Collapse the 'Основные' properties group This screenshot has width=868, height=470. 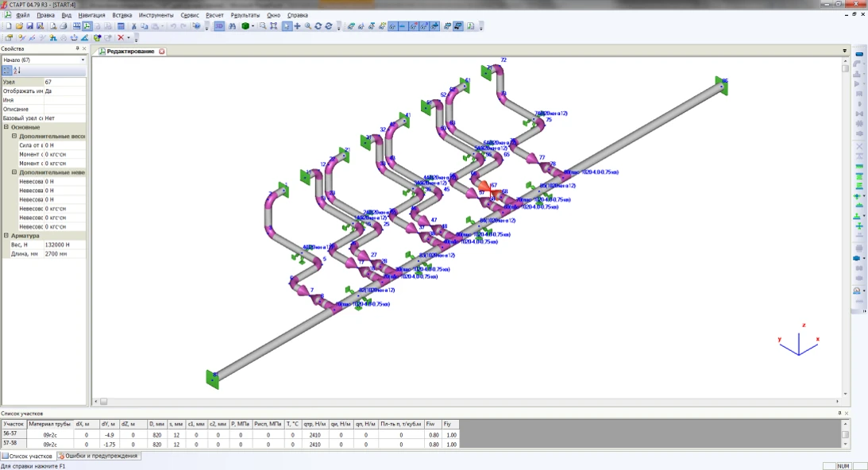(x=6, y=127)
